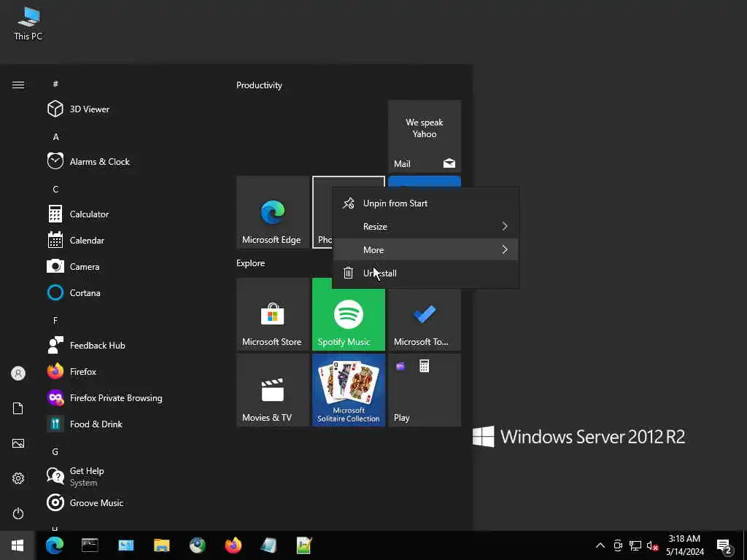Open the notification center icon
Image resolution: width=747 pixels, height=560 pixels.
click(x=724, y=545)
